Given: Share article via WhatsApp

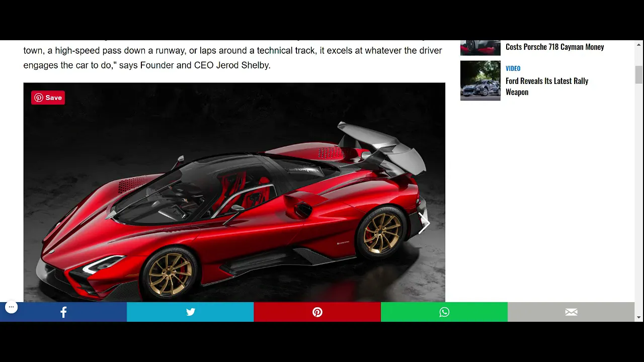Looking at the screenshot, I should (x=444, y=312).
